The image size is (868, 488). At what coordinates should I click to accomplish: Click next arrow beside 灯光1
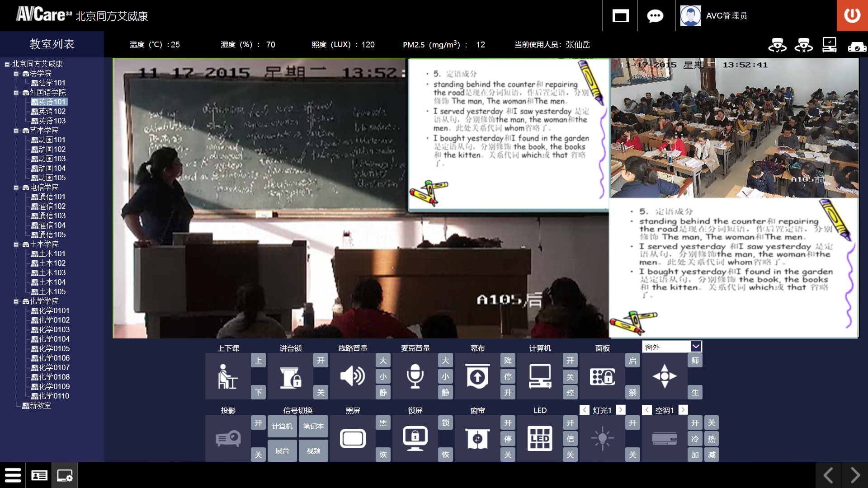tap(621, 410)
